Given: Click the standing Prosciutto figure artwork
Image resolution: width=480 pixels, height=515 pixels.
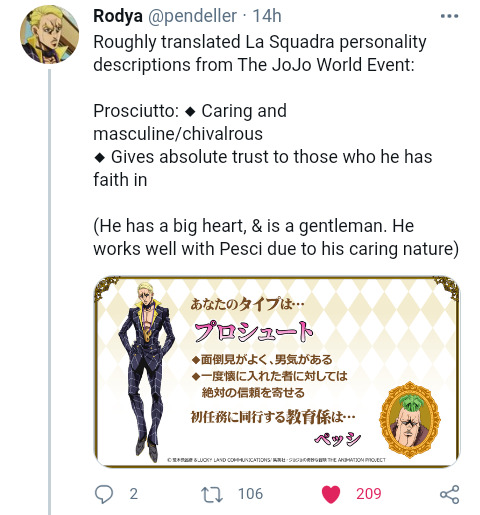Looking at the screenshot, I should coord(147,372).
